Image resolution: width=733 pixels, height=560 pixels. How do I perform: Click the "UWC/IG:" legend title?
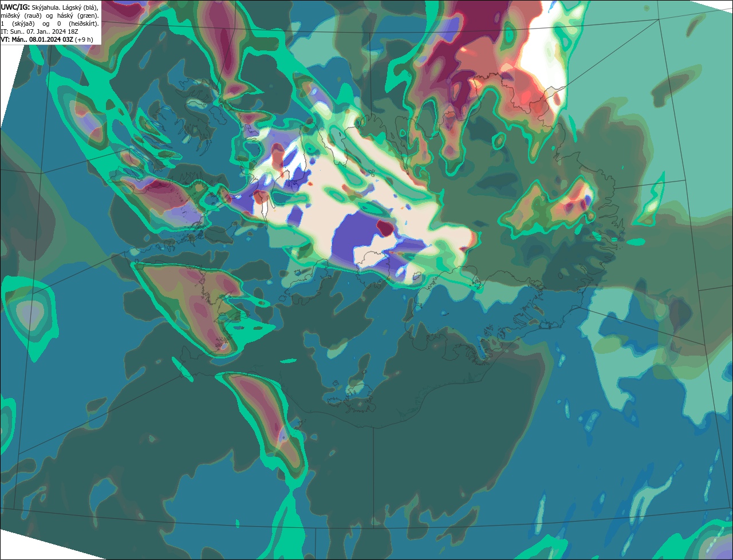point(15,7)
